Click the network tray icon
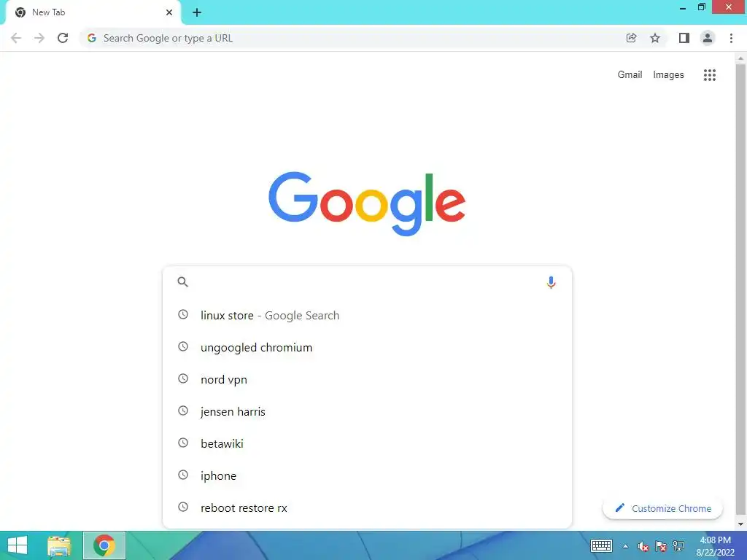The height and width of the screenshot is (560, 747). point(678,546)
